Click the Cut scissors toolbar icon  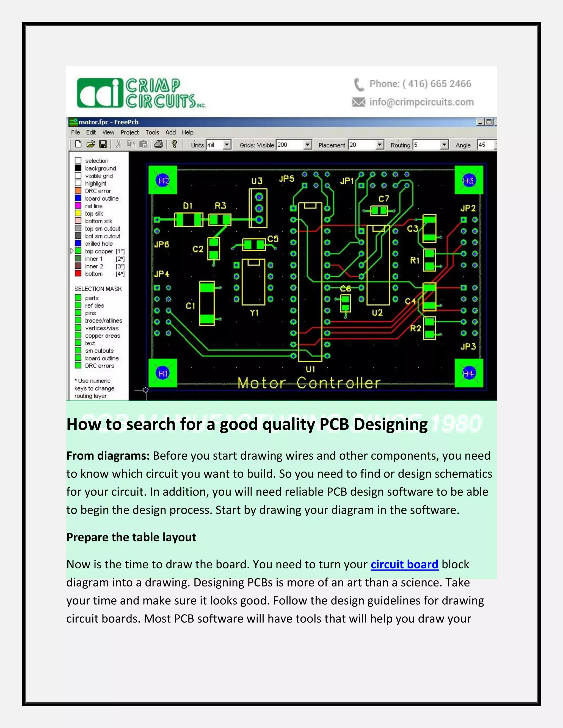pyautogui.click(x=119, y=144)
